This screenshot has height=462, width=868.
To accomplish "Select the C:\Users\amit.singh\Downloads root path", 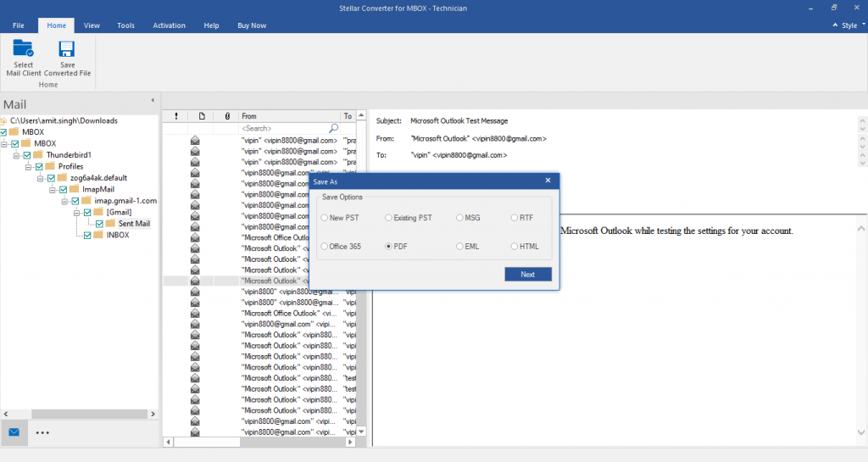I will pyautogui.click(x=64, y=120).
